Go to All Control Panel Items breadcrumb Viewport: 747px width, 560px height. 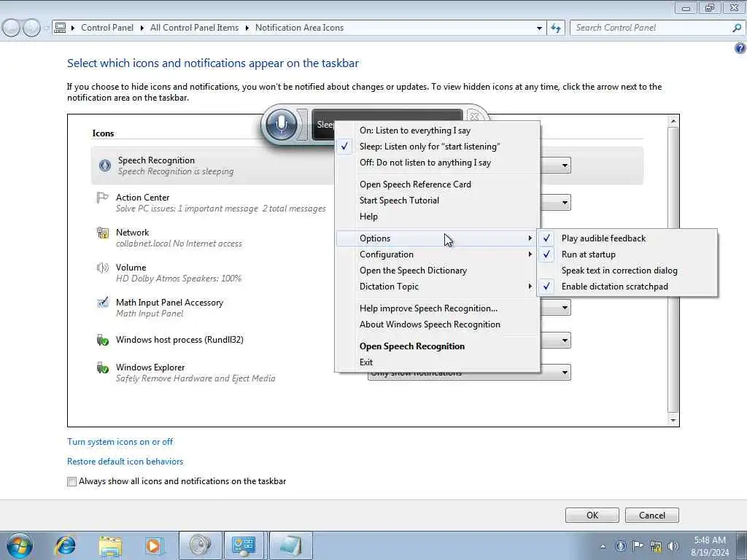pyautogui.click(x=194, y=28)
